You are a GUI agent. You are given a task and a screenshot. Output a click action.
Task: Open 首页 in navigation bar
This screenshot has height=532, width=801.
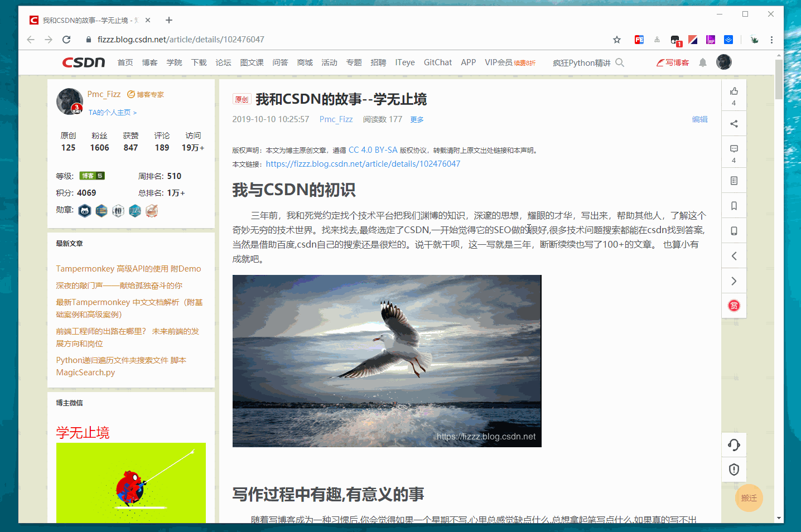[x=126, y=62]
